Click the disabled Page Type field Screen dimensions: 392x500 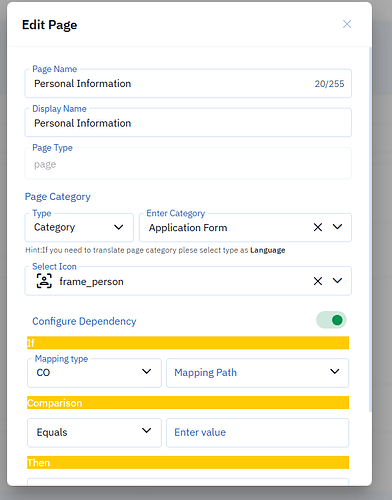click(188, 163)
